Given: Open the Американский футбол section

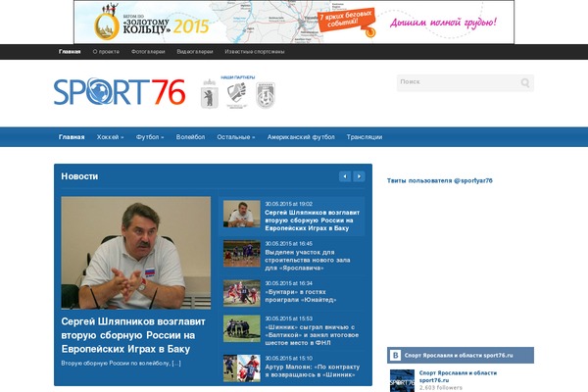Looking at the screenshot, I should coord(301,137).
